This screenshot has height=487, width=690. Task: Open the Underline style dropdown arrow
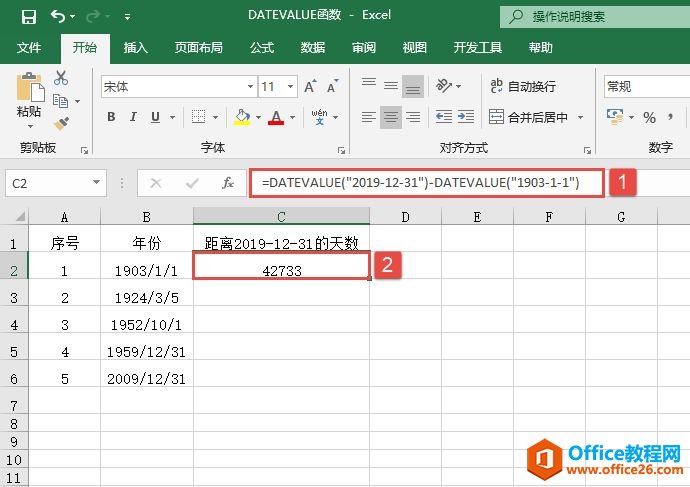click(x=172, y=117)
